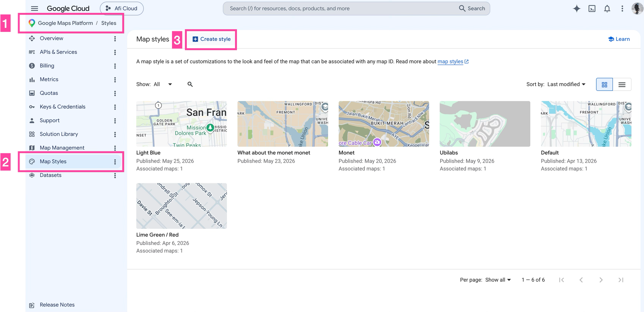Screen dimensions: 644x312
Task: Open Keys & Credentials page
Action: click(x=62, y=107)
